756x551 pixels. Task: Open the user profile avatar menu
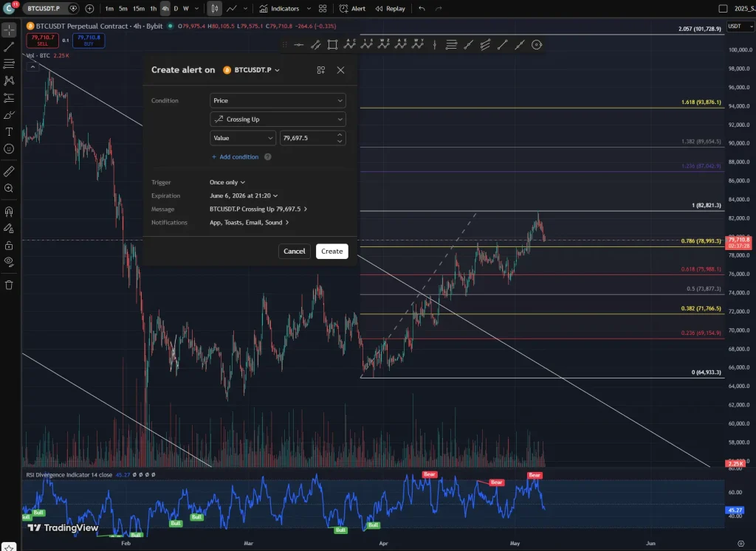coord(9,8)
